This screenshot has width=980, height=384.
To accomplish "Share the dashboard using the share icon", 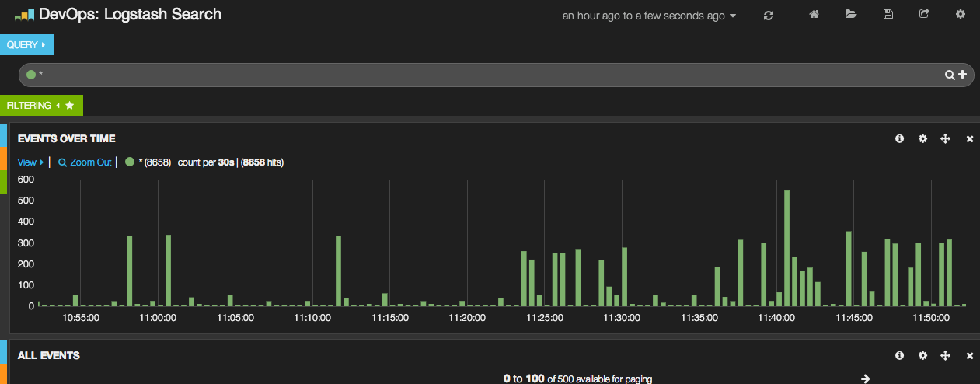I will pos(924,14).
